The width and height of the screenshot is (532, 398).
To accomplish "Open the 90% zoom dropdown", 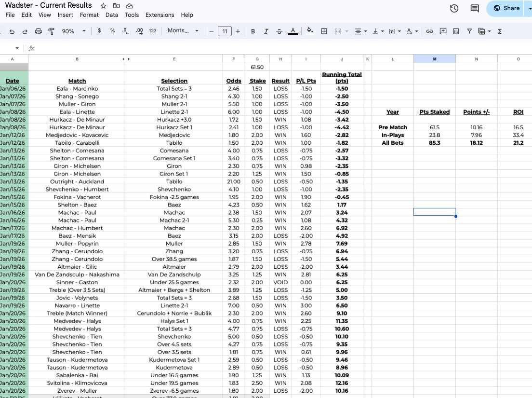I will pos(74,31).
